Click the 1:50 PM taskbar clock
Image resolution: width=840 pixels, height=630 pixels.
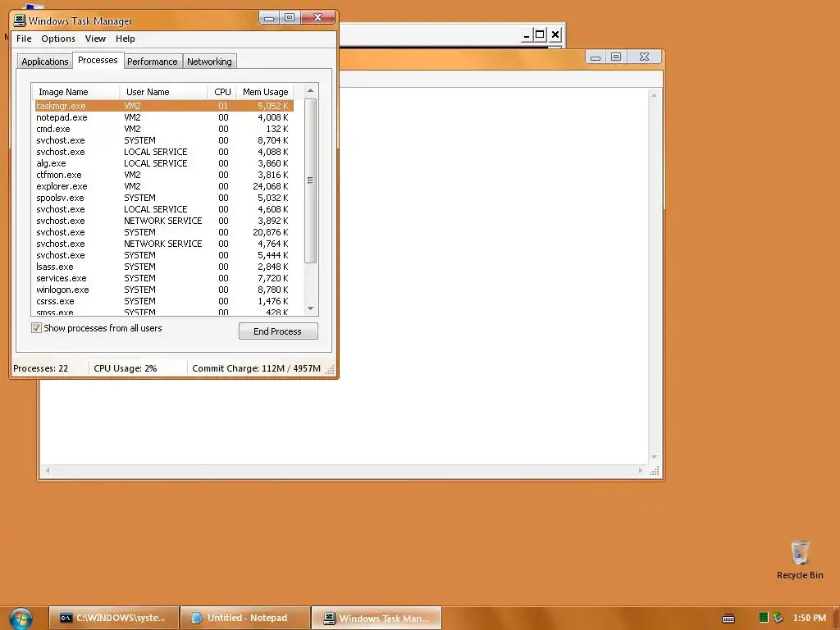tap(809, 618)
